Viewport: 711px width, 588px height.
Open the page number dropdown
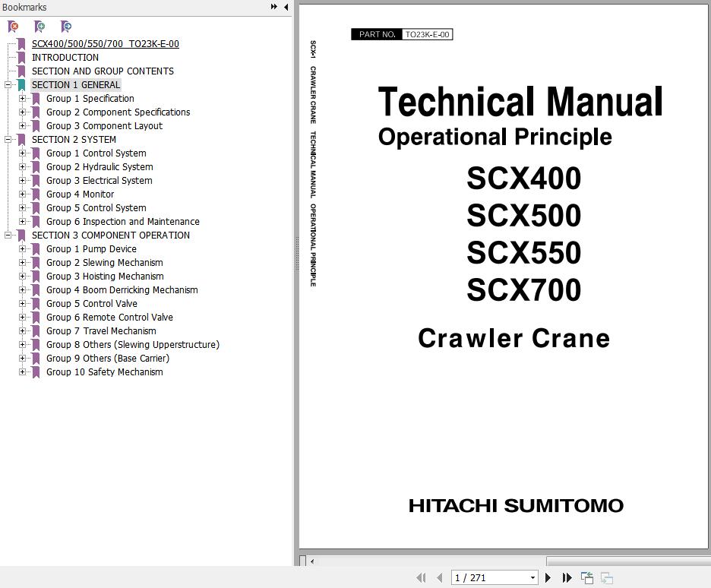(x=532, y=578)
